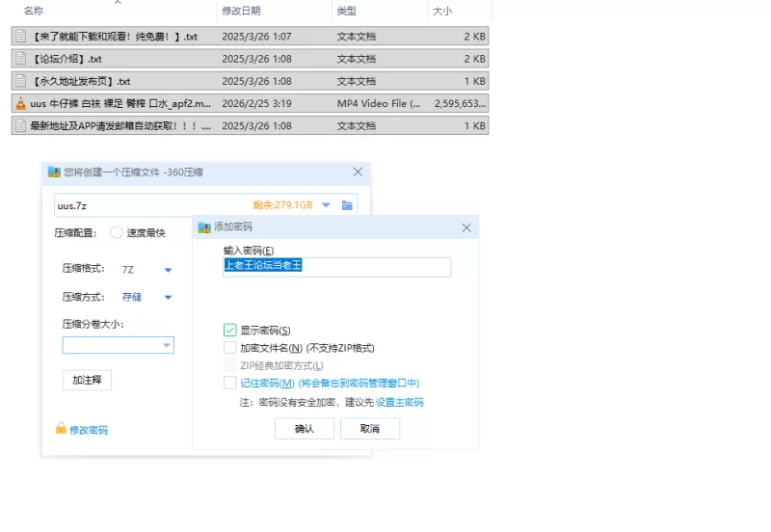Open the 压缩格式 7Z dropdown

pyautogui.click(x=168, y=270)
